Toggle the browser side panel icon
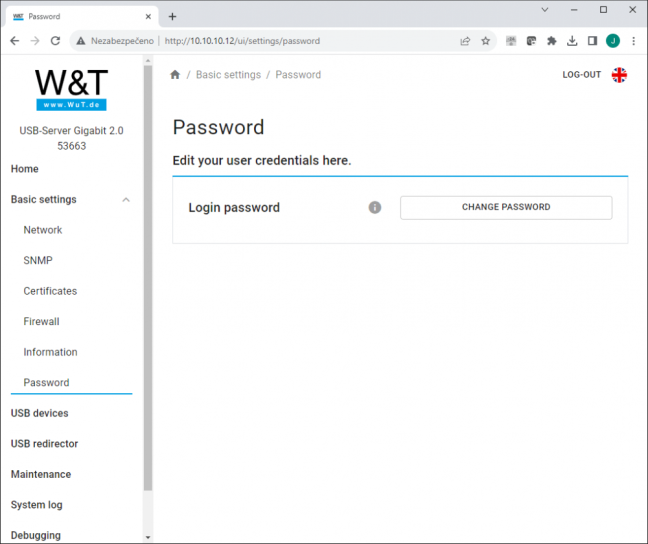648x544 pixels. coord(592,41)
